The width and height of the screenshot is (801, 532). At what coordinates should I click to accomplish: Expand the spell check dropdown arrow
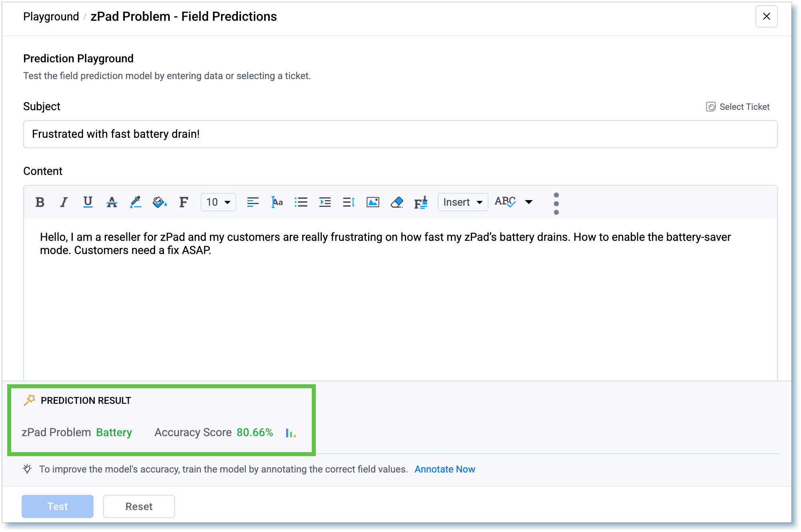click(x=529, y=202)
